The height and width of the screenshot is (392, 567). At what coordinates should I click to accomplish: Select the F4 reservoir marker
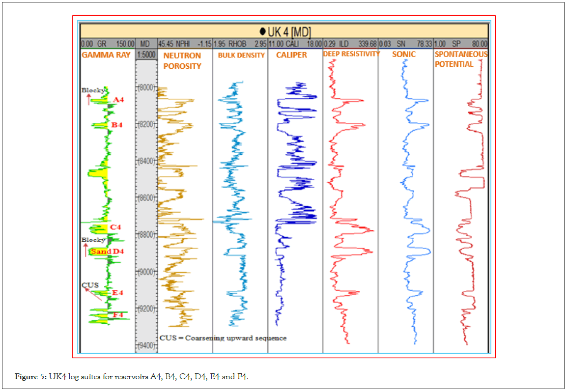pyautogui.click(x=118, y=315)
